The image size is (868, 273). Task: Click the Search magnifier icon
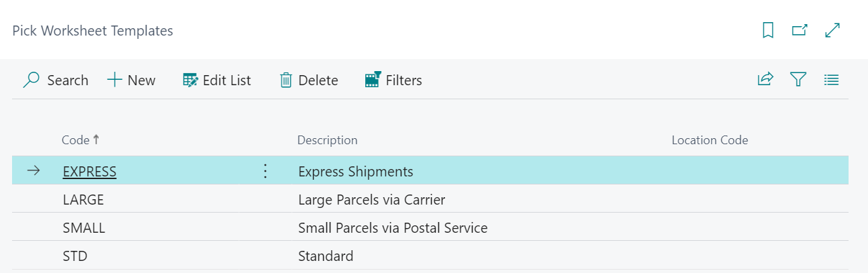tap(31, 80)
